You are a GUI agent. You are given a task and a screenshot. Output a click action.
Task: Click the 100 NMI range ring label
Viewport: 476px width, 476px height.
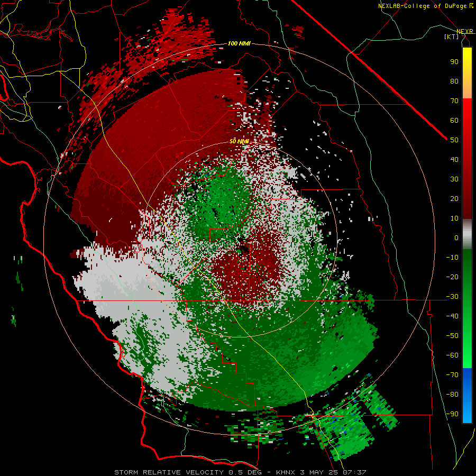click(239, 43)
